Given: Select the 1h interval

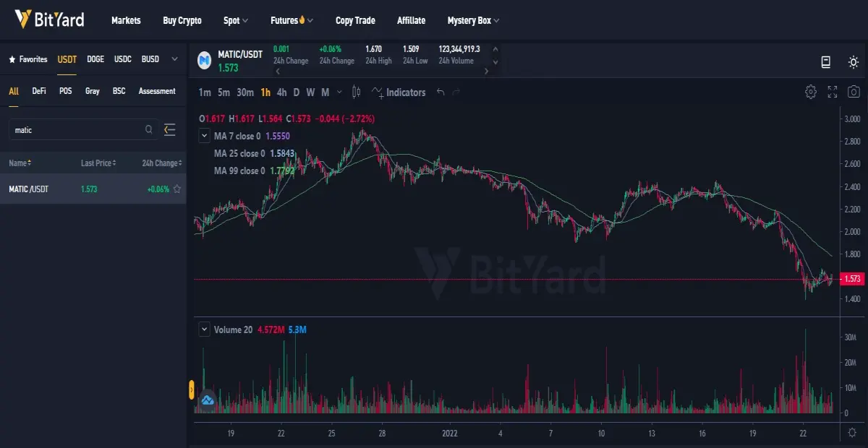Looking at the screenshot, I should 265,92.
